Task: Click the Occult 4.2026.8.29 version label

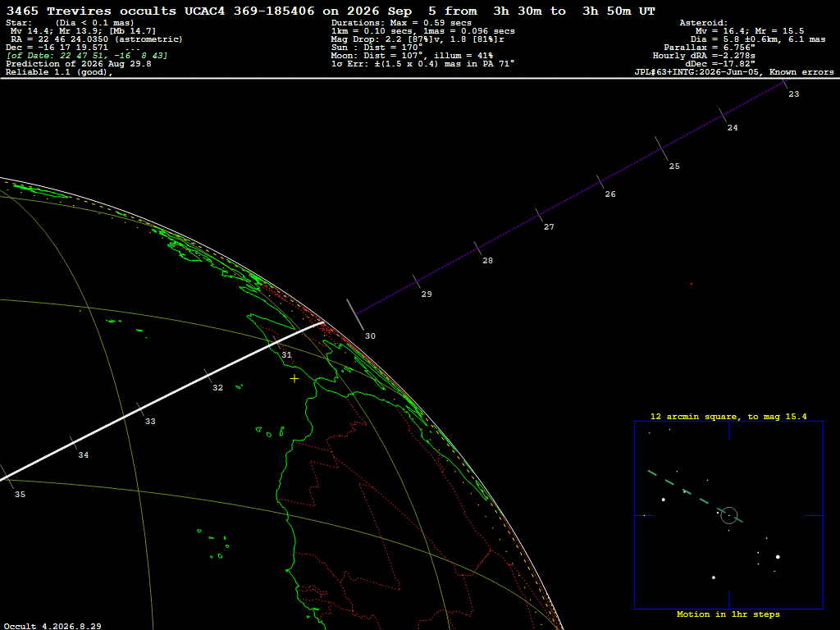Action: tap(52, 626)
